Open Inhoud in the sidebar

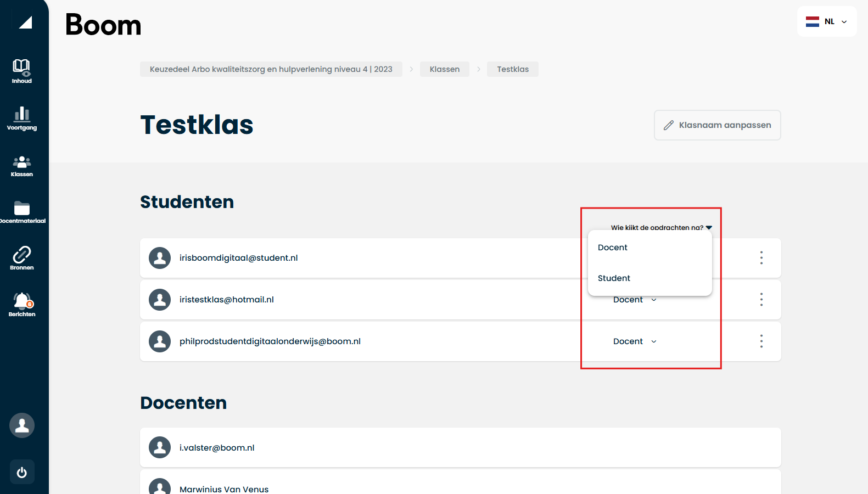click(x=22, y=71)
